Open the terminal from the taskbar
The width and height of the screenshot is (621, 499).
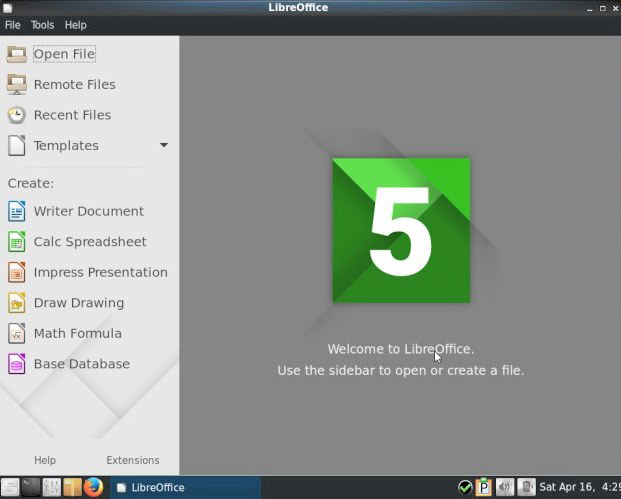tap(31, 487)
